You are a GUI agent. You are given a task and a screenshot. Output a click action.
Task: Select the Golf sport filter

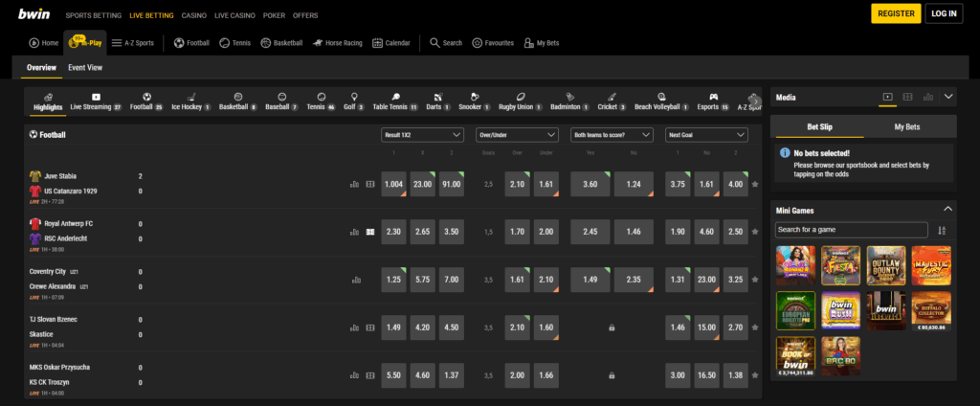click(x=354, y=101)
